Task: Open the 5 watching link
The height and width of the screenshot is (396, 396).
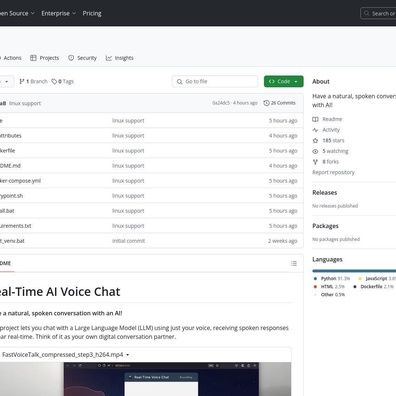Action: pos(335,151)
